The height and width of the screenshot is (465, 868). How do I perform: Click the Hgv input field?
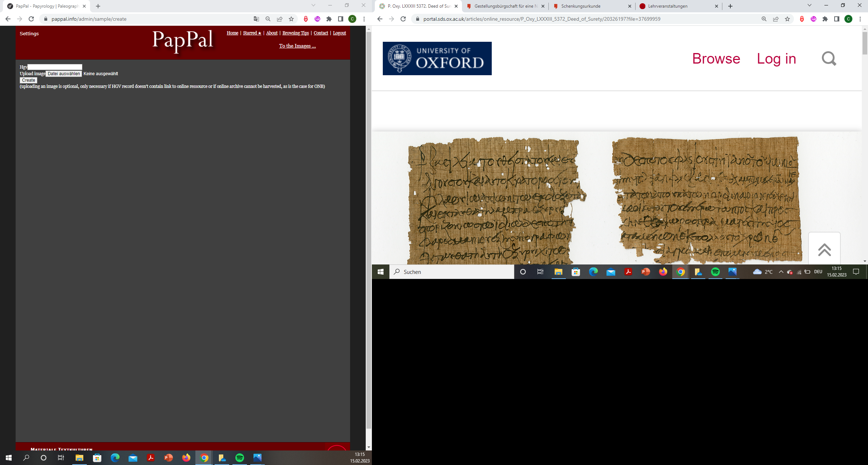pos(55,67)
